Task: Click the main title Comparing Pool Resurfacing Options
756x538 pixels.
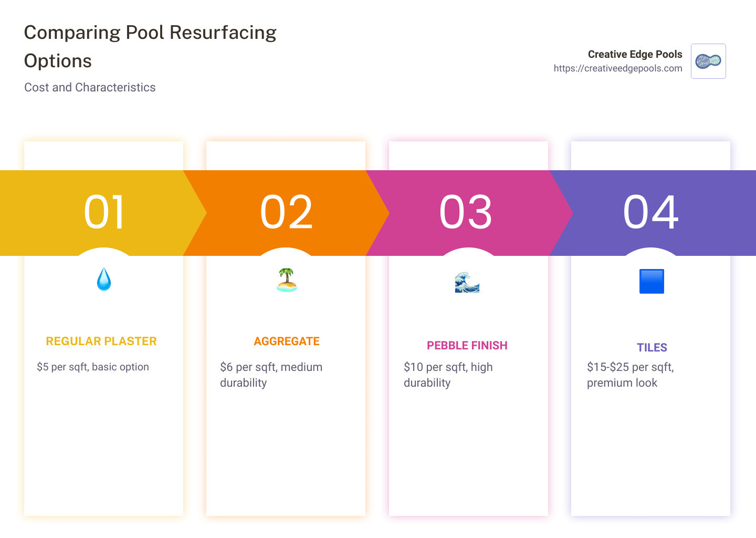Action: tap(150, 46)
